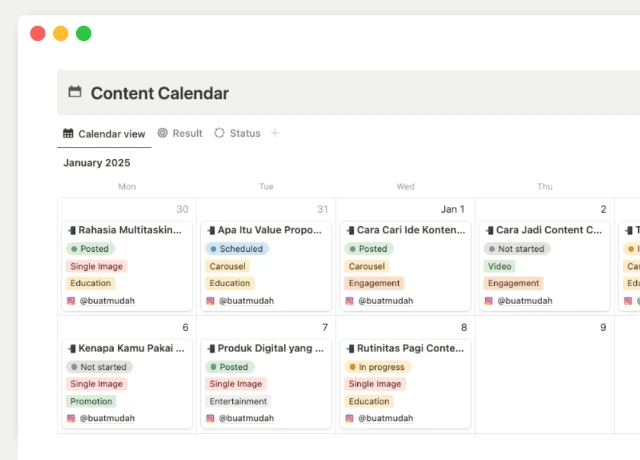Open the Rahasia Multitasking card title
Screen dimensions: 640x460
(x=130, y=229)
